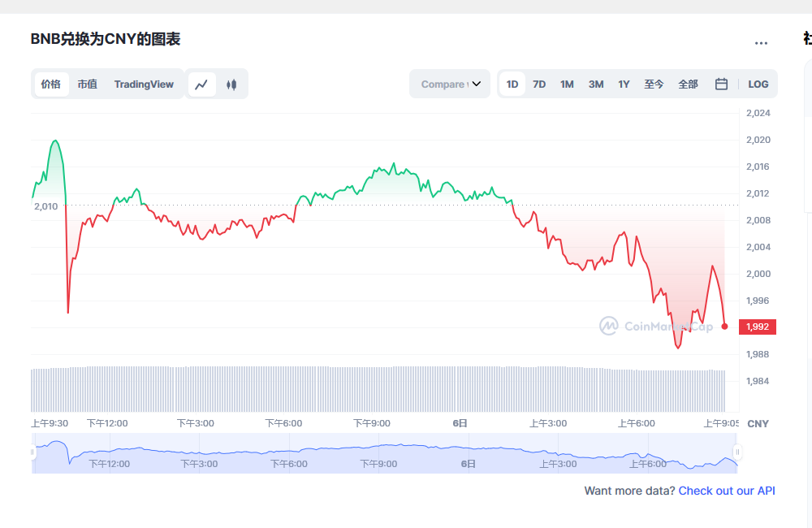Click the Check out our API link
Viewport: 812px width, 528px height.
[x=727, y=491]
